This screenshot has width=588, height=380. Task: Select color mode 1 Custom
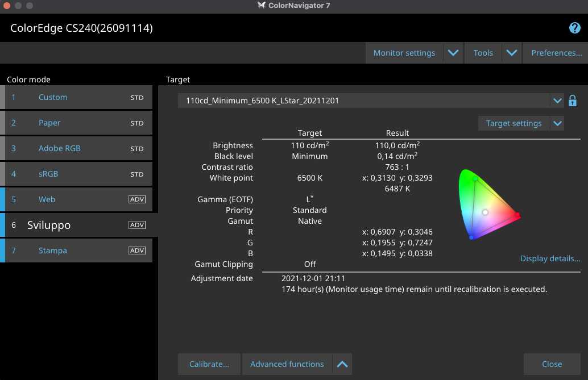click(76, 97)
